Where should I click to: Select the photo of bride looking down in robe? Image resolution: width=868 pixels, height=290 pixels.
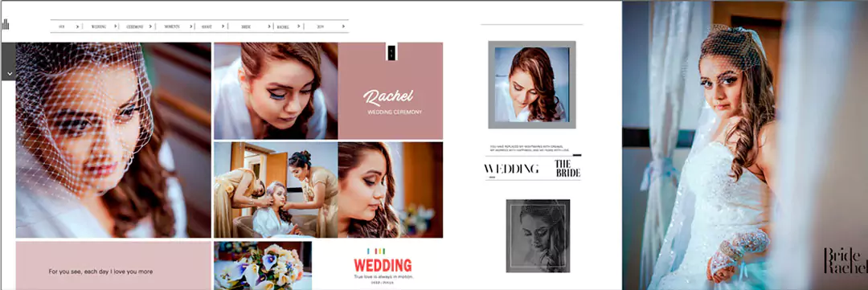click(276, 91)
